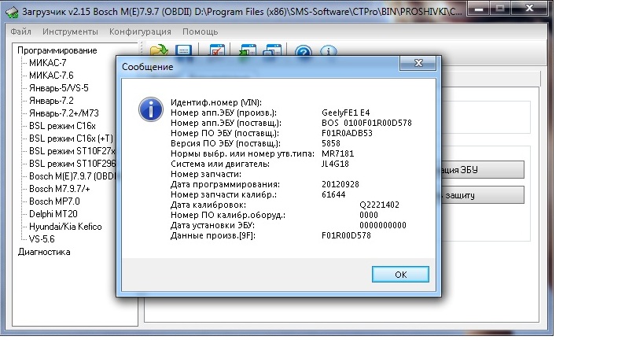This screenshot has height=362, width=644.
Task: Select BSL режим ST10F296 entry
Action: pyautogui.click(x=72, y=164)
